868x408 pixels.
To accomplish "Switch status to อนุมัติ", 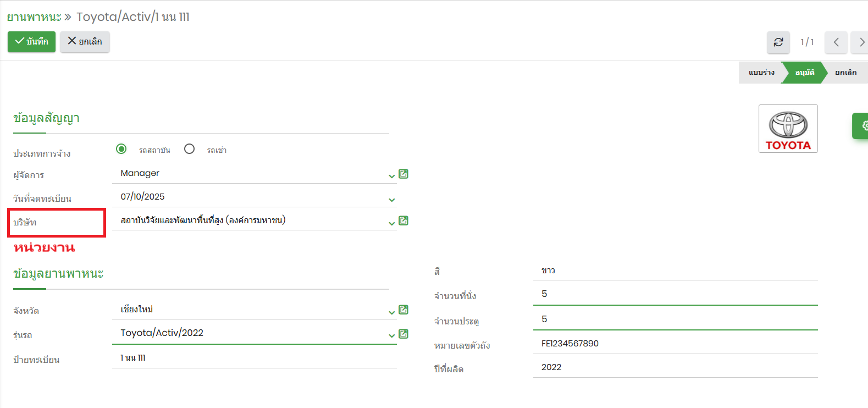I will [x=804, y=73].
